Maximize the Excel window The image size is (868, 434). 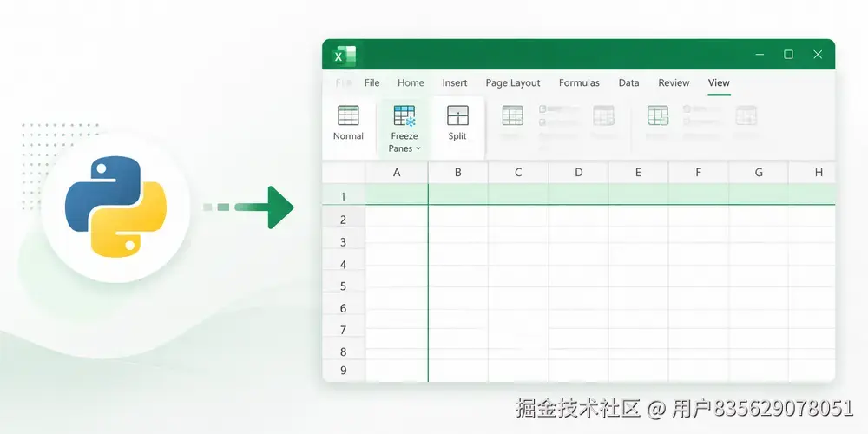click(x=788, y=55)
